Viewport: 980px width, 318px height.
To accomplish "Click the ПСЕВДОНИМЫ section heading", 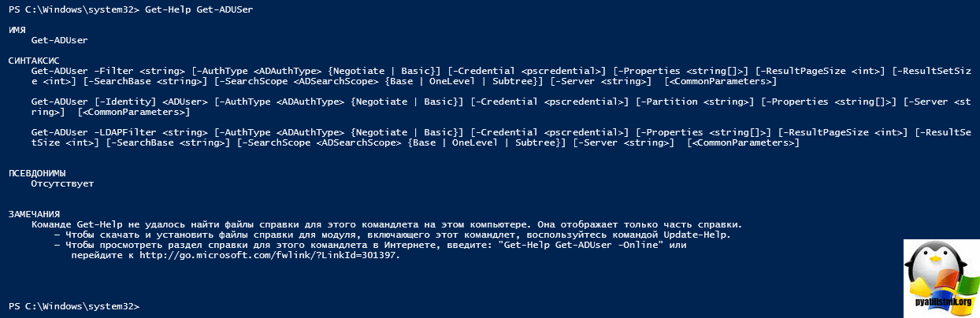I will 36,172.
